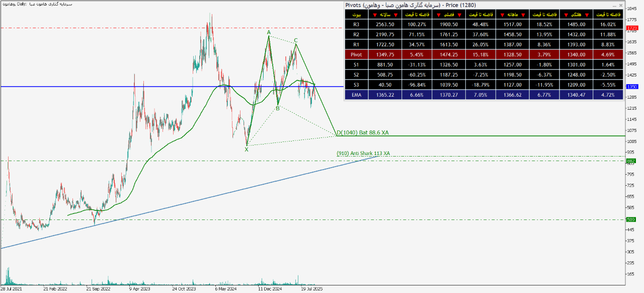Viewport: 644px width, 293px height.
Task: Click red arrow left of ماهانه header
Action: click(x=502, y=15)
